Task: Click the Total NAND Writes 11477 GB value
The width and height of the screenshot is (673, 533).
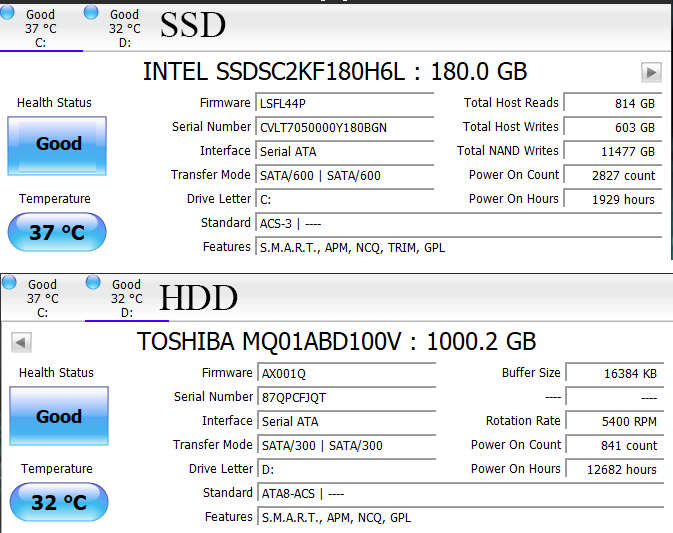Action: pos(613,151)
